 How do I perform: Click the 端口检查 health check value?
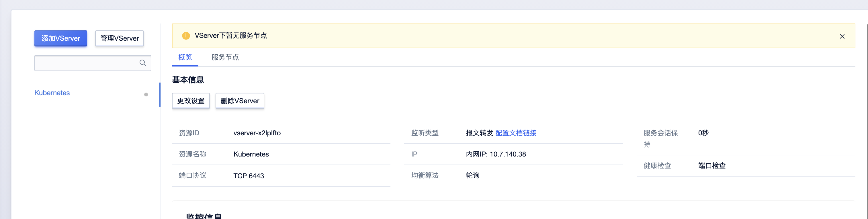712,166
